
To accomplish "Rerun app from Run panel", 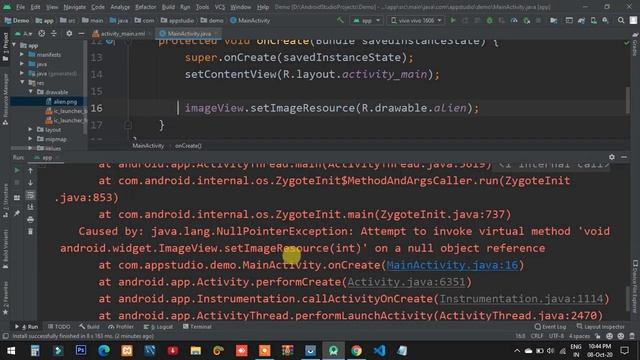I will 17,170.
